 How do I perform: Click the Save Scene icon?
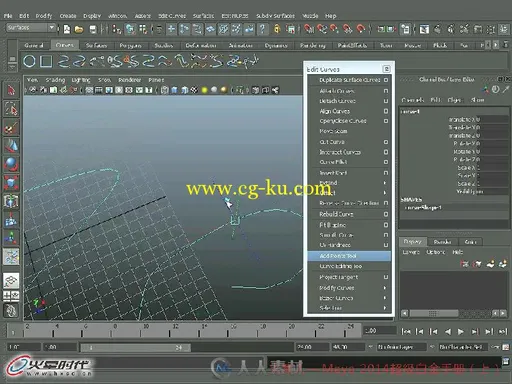coord(93,29)
